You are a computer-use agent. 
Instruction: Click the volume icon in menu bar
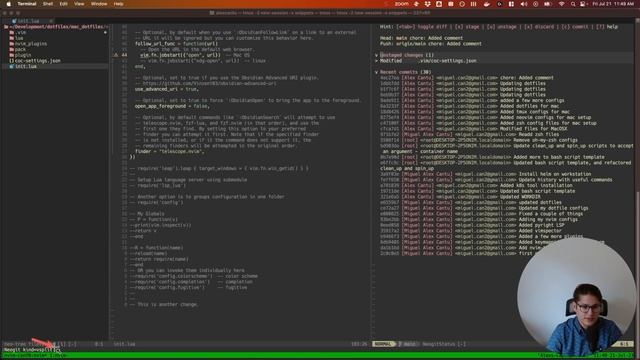pos(524,4)
